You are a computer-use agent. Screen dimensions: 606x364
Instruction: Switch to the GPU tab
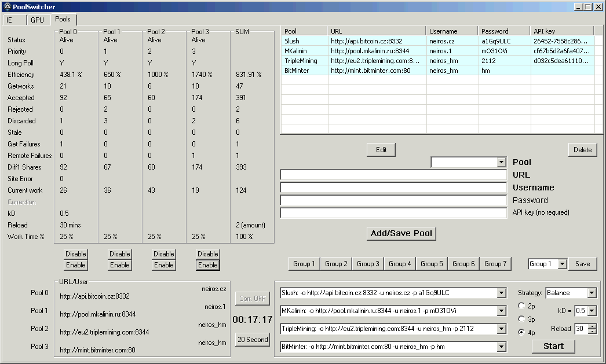(38, 20)
